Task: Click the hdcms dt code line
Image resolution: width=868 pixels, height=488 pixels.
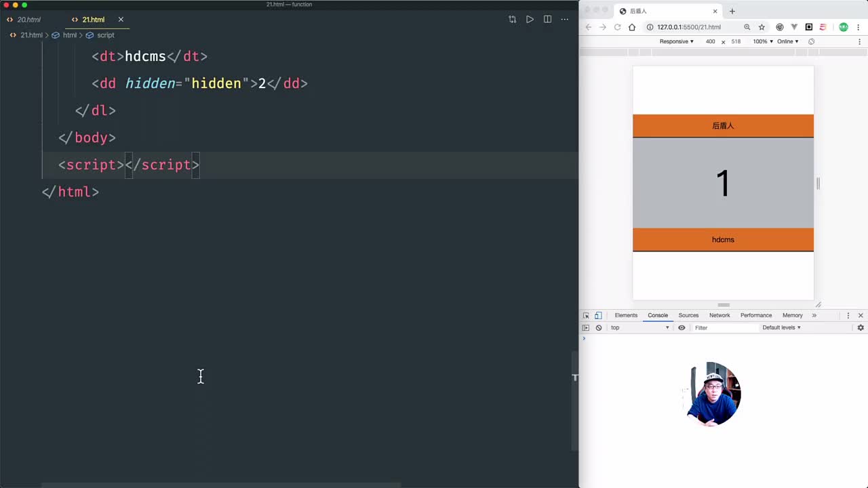Action: pyautogui.click(x=149, y=56)
